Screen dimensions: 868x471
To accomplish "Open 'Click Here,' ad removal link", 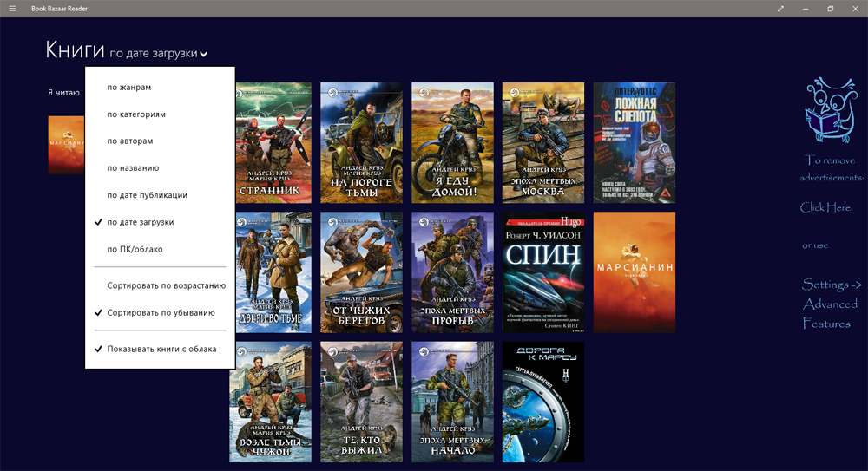I will pos(826,207).
